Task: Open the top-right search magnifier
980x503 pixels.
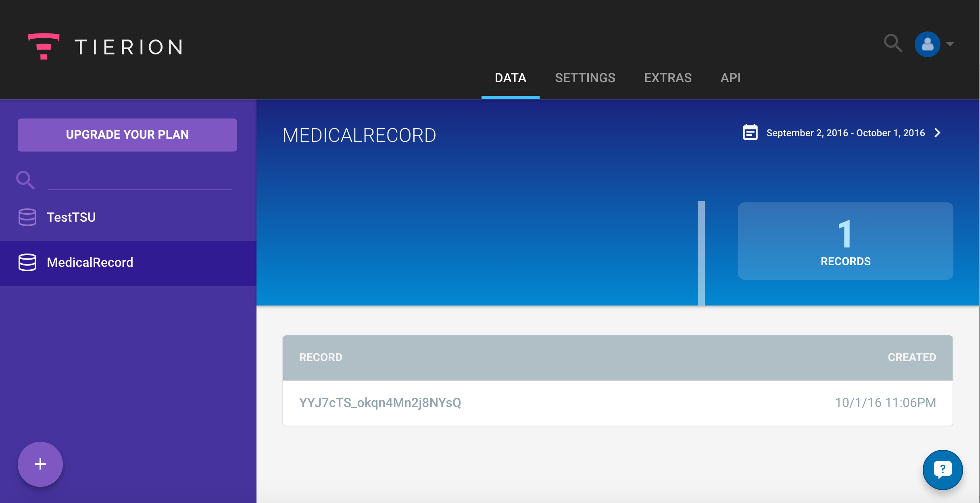Action: pyautogui.click(x=893, y=44)
